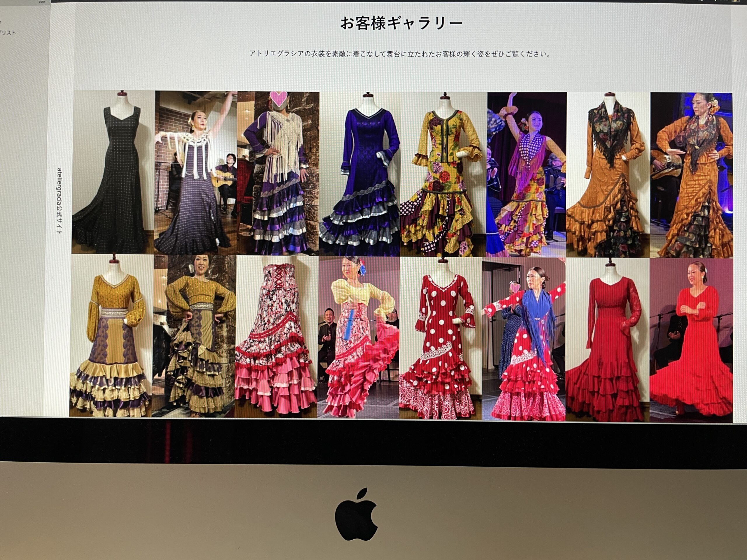The image size is (747, 560).
Task: Click the お客様ギャラリー heading
Action: click(x=401, y=23)
